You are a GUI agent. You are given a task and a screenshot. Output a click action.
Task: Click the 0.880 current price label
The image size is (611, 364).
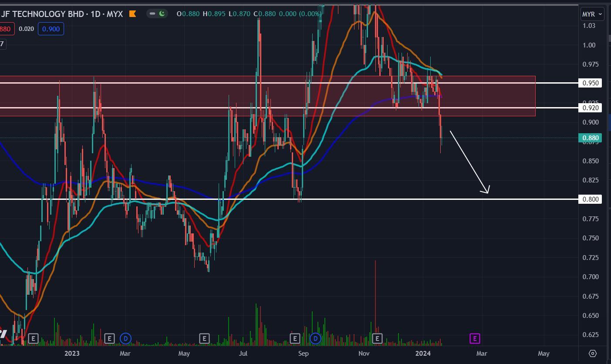[590, 138]
